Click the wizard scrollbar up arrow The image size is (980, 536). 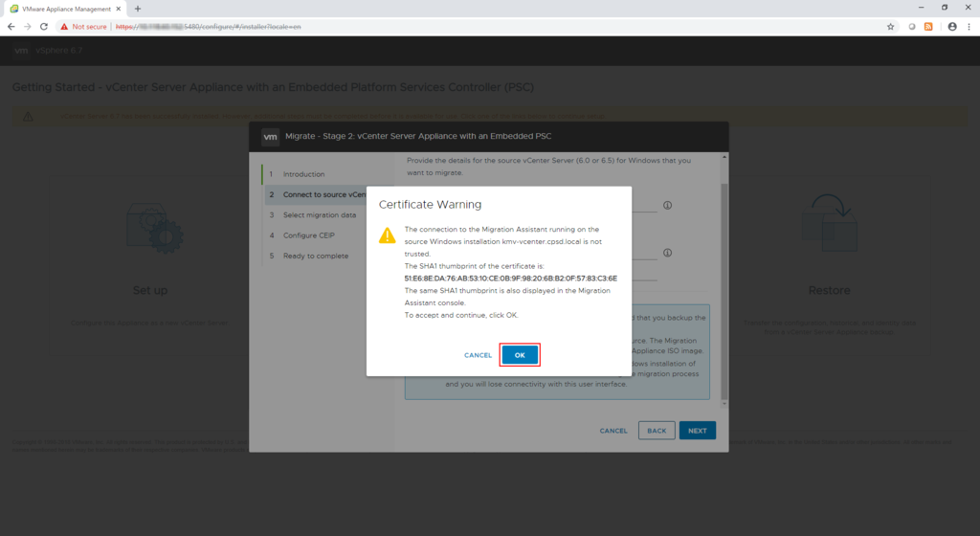(724, 157)
